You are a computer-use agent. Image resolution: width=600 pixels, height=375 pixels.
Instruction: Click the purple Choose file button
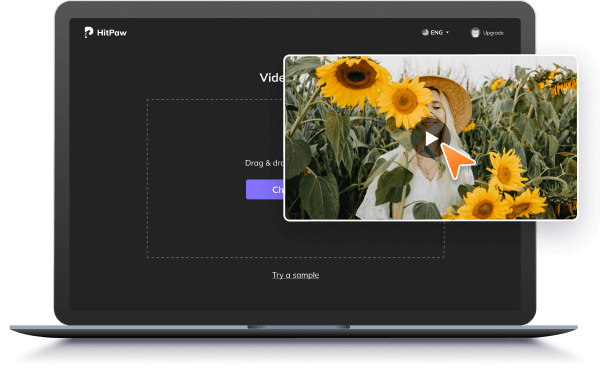point(265,189)
